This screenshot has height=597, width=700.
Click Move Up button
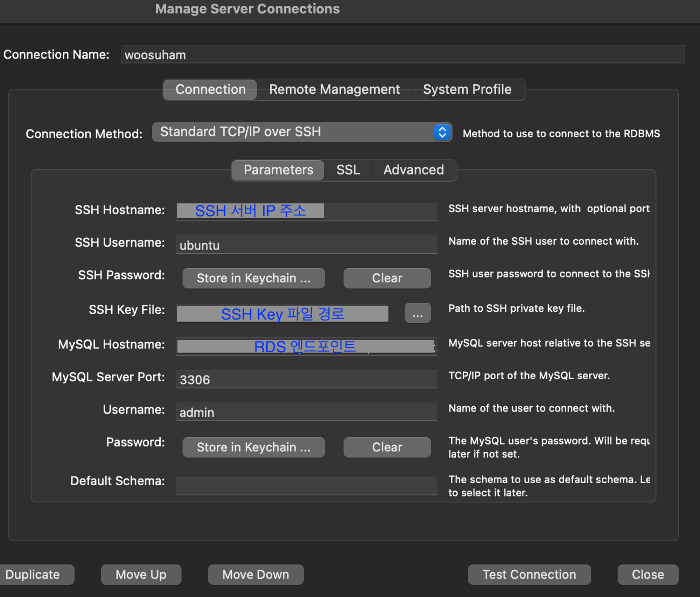pos(141,575)
